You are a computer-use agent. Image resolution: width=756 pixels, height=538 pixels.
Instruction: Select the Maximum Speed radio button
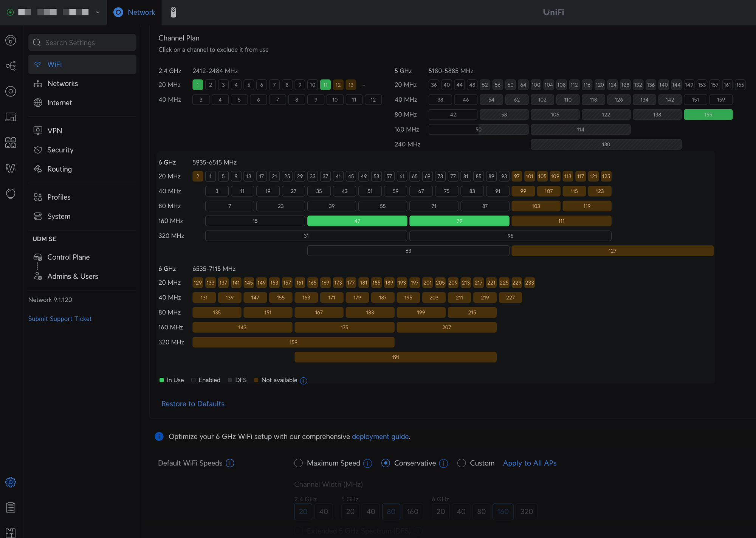pyautogui.click(x=298, y=463)
